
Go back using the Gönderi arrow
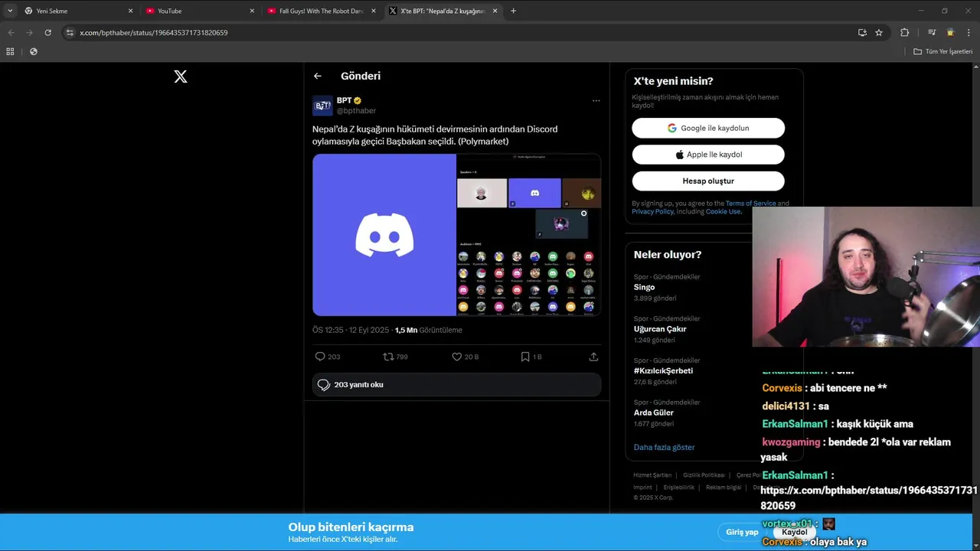318,76
